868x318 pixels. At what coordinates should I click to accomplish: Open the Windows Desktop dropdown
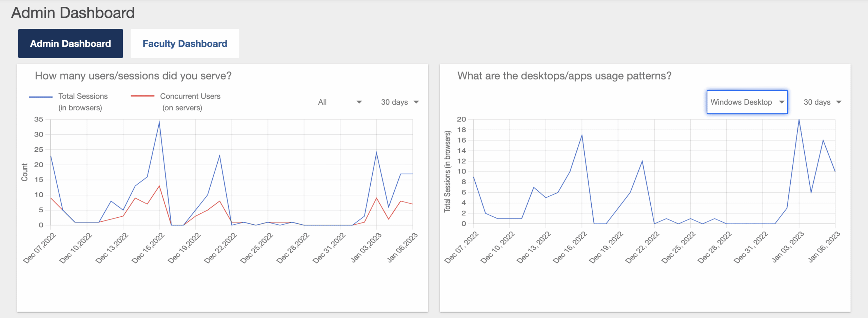point(747,102)
